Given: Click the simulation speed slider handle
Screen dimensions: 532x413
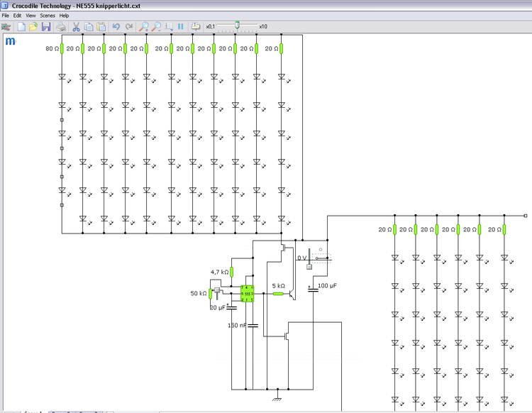Looking at the screenshot, I should pos(237,26).
